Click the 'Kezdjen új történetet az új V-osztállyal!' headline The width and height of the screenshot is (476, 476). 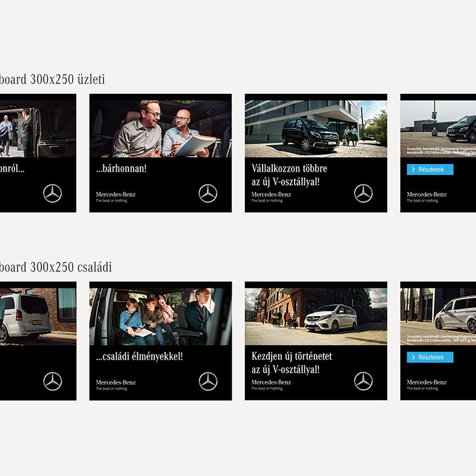(x=292, y=363)
